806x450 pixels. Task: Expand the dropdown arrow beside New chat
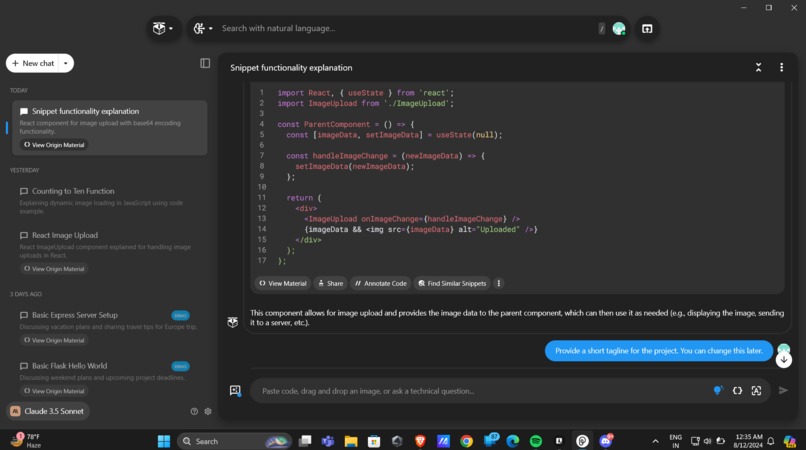66,63
